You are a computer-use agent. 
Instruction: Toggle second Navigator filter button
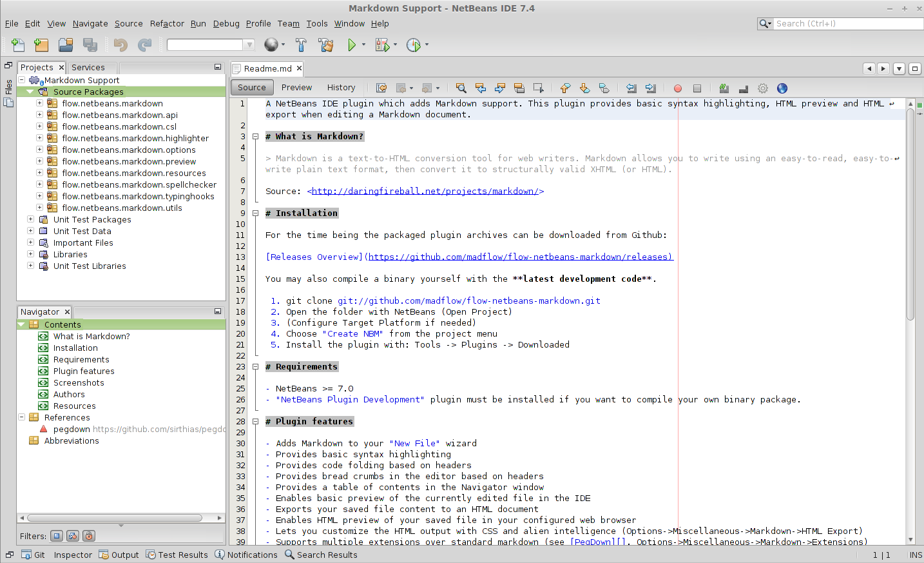coord(73,536)
